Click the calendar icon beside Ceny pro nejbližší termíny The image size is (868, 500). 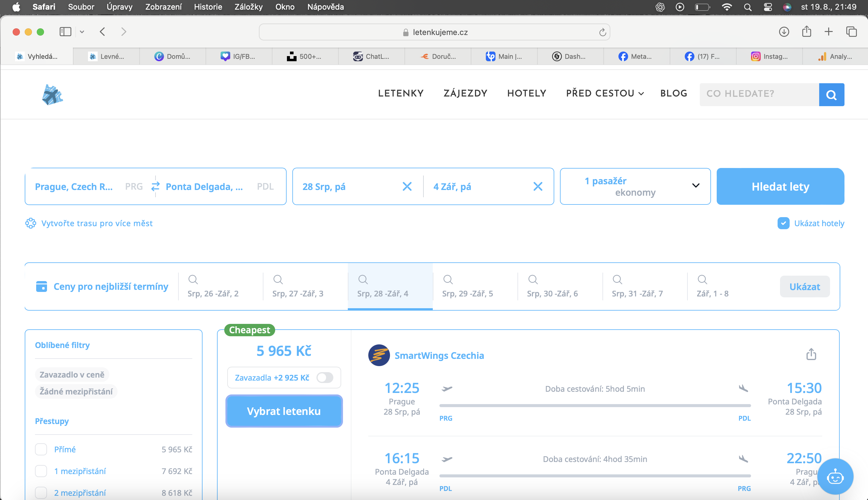(42, 286)
